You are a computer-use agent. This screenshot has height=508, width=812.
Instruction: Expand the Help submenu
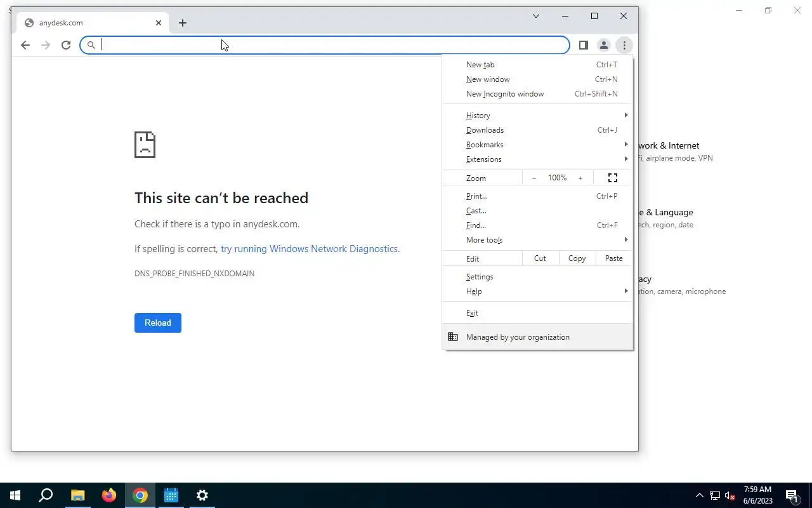pyautogui.click(x=537, y=291)
